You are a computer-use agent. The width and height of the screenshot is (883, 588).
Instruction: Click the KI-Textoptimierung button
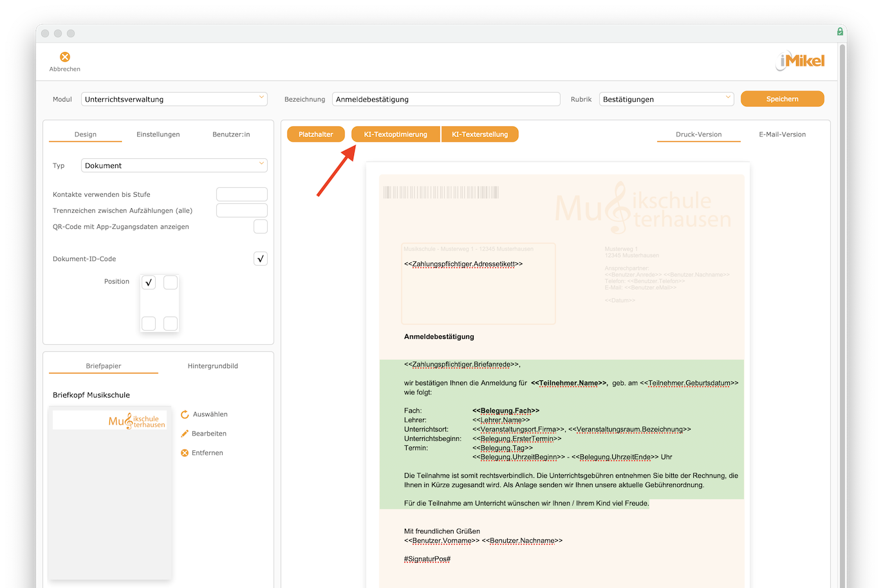tap(396, 134)
